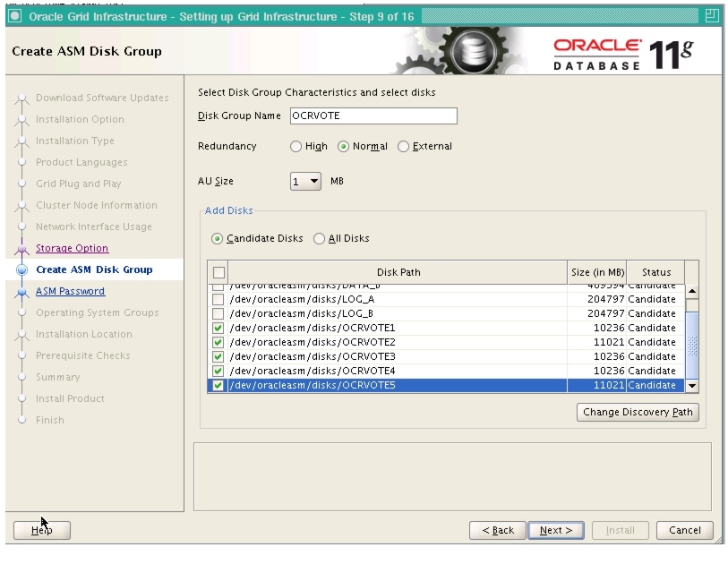Click the 10236 size cell for OCRVOTE4
The width and height of the screenshot is (728, 573).
click(x=596, y=372)
